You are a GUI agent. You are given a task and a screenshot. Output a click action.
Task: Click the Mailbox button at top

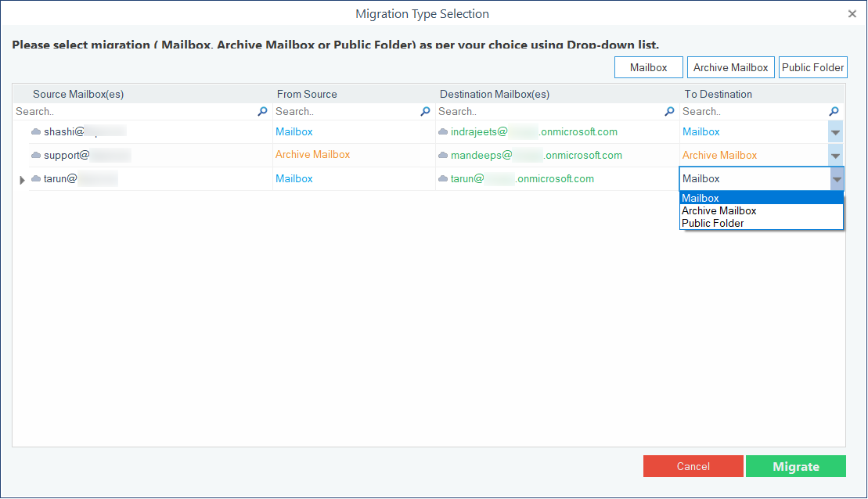click(648, 67)
